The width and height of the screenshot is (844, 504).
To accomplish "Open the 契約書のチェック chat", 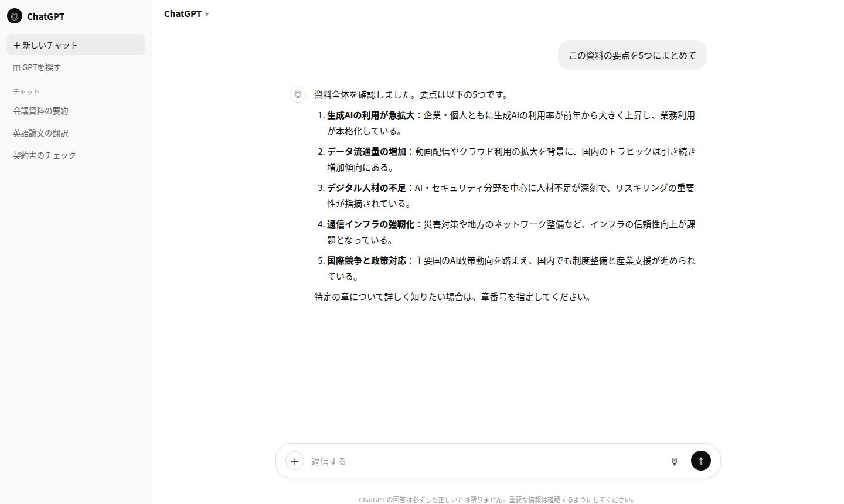I will pyautogui.click(x=76, y=155).
